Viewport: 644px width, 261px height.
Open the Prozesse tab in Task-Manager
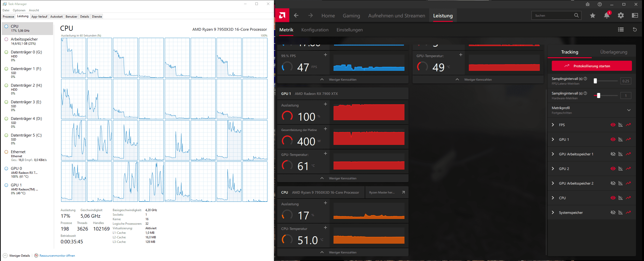coord(9,16)
